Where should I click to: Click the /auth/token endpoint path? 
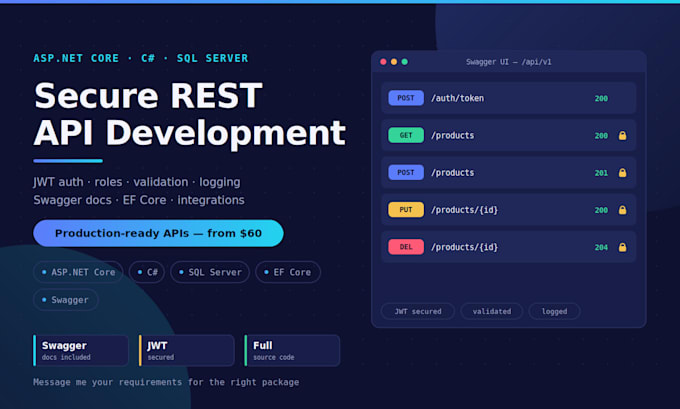click(458, 98)
